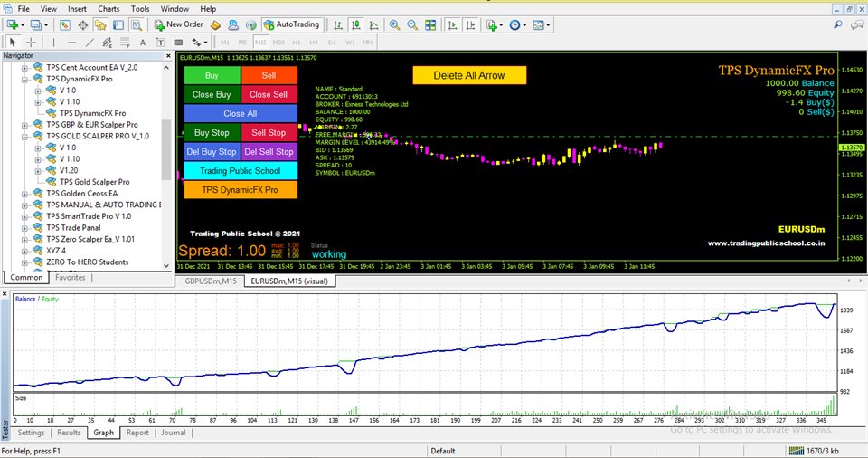Open the tester Journal tab
868x458 pixels.
click(x=174, y=433)
